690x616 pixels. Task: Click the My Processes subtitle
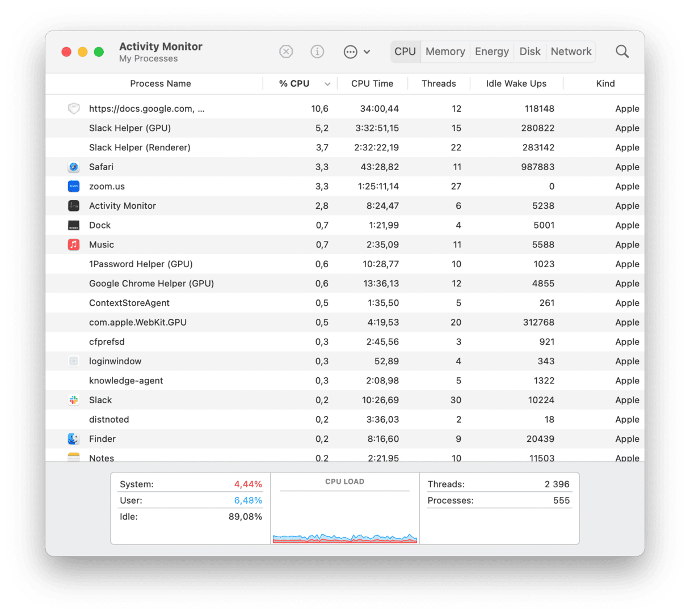click(148, 59)
